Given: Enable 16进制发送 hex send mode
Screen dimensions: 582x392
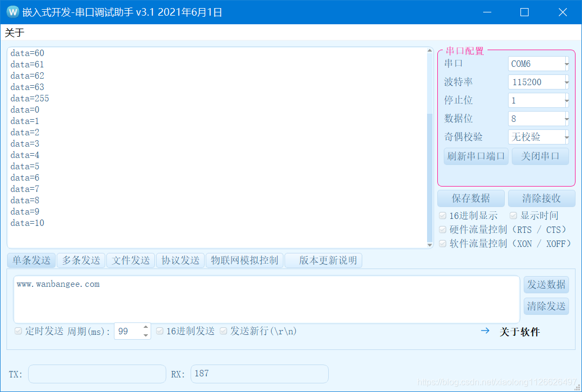Looking at the screenshot, I should 159,331.
